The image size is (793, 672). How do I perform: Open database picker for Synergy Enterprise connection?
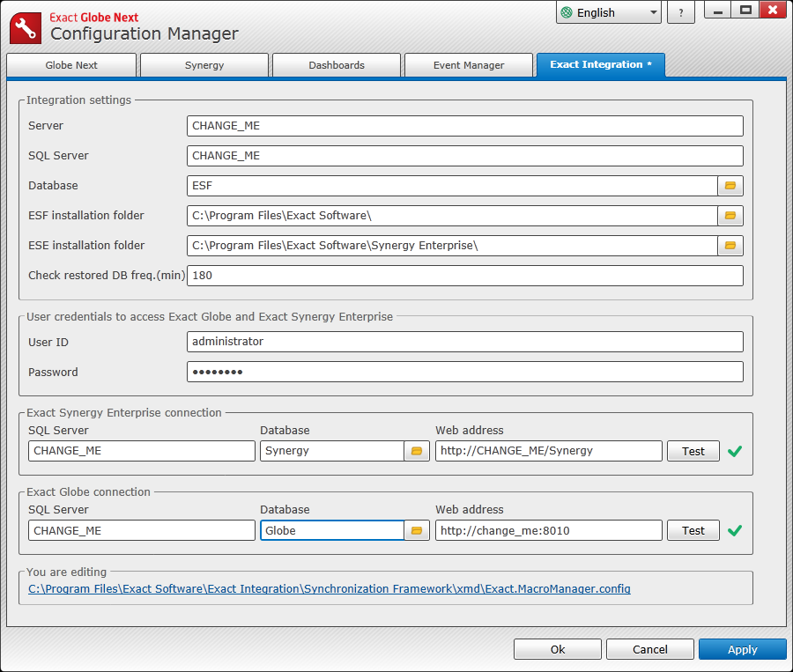416,451
